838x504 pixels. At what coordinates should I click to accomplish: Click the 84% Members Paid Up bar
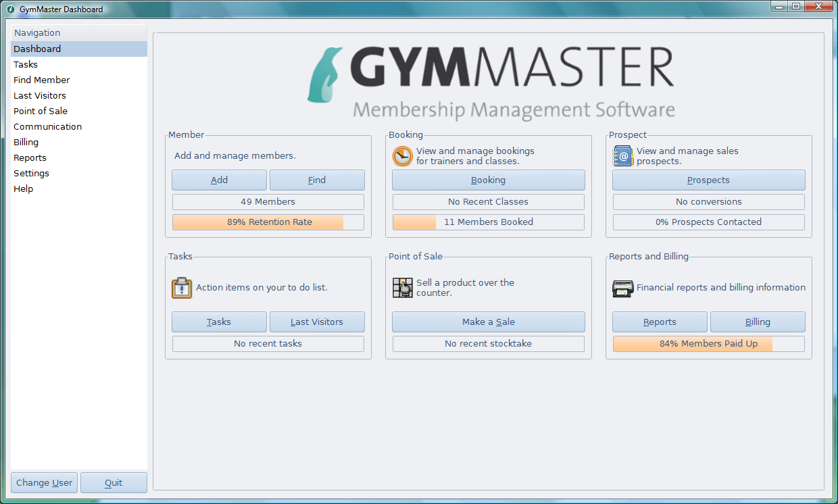pyautogui.click(x=708, y=343)
